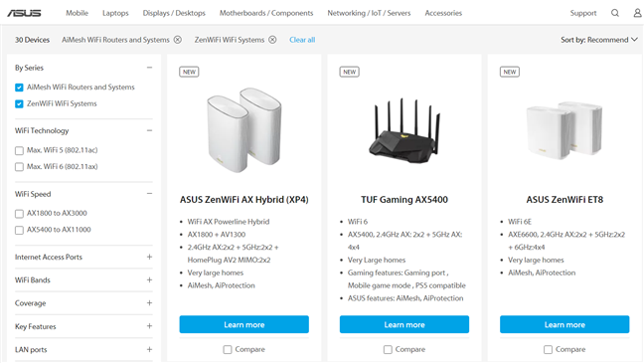Learn more about ASUS ZenWiFi ET8
This screenshot has height=363, width=644.
point(564,324)
